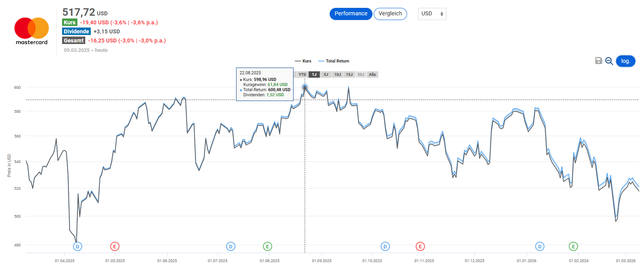The width and height of the screenshot is (644, 268).
Task: Select the YTD time range
Action: (x=302, y=74)
